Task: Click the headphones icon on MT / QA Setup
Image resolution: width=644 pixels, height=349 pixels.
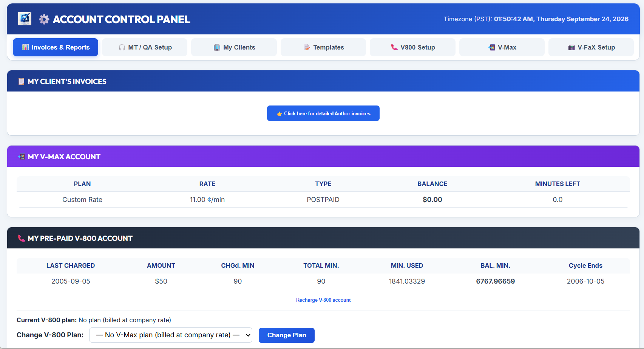Action: pyautogui.click(x=122, y=47)
